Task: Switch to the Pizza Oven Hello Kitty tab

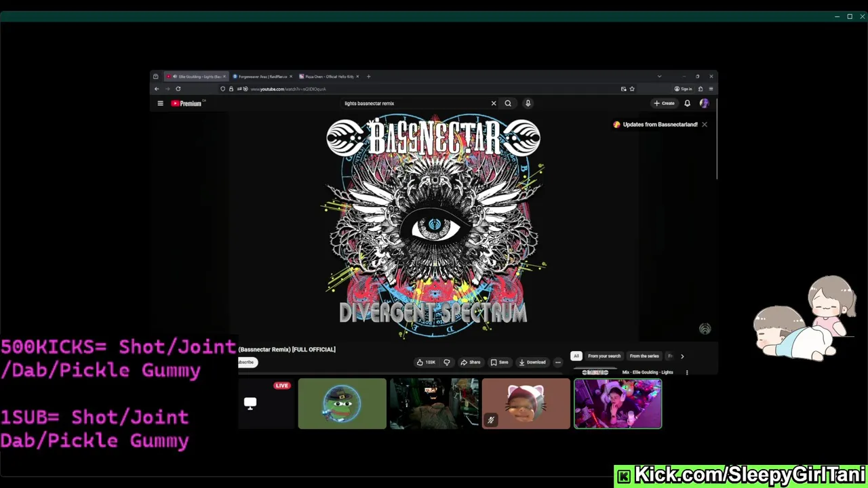Action: pos(328,77)
